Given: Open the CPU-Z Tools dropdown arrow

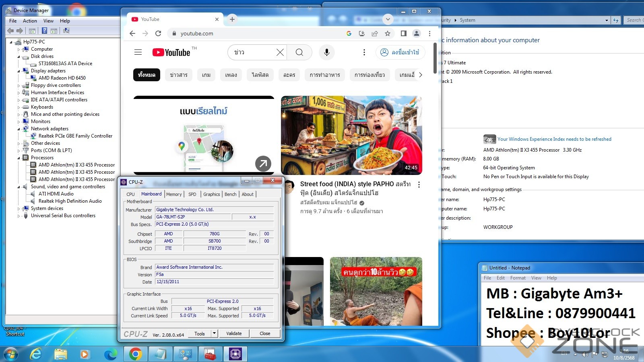Looking at the screenshot, I should (x=214, y=333).
